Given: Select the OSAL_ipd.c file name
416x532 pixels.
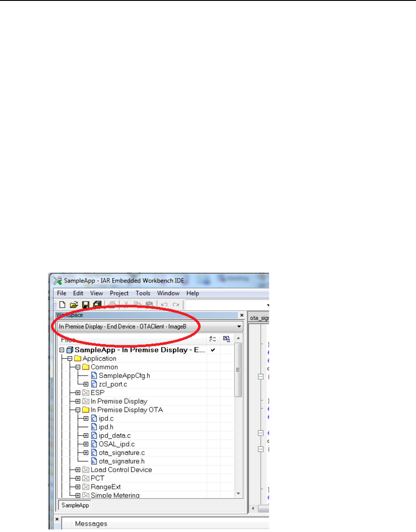Looking at the screenshot, I should click(117, 444).
